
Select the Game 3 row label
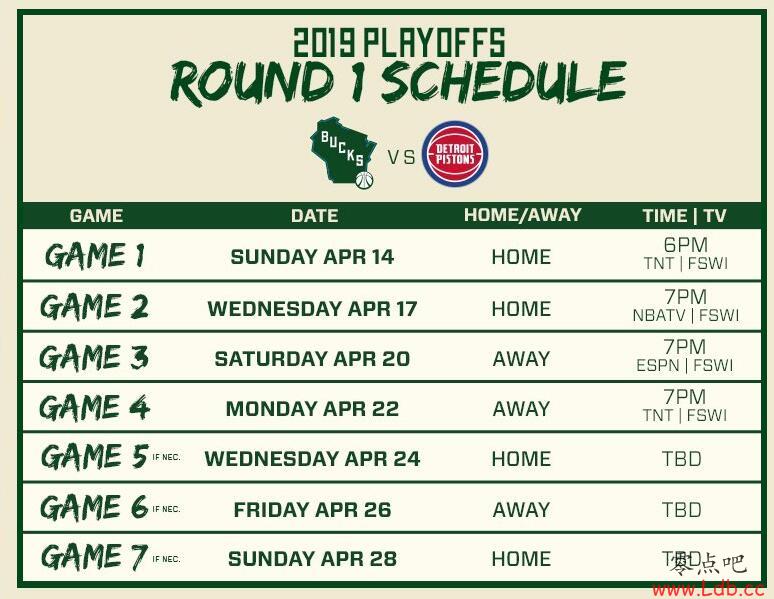94,358
